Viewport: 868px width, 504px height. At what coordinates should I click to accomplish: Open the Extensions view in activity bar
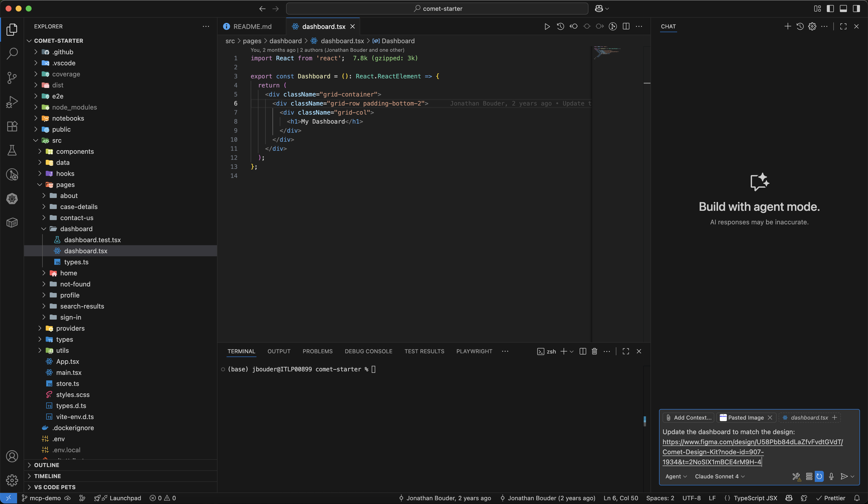12,126
